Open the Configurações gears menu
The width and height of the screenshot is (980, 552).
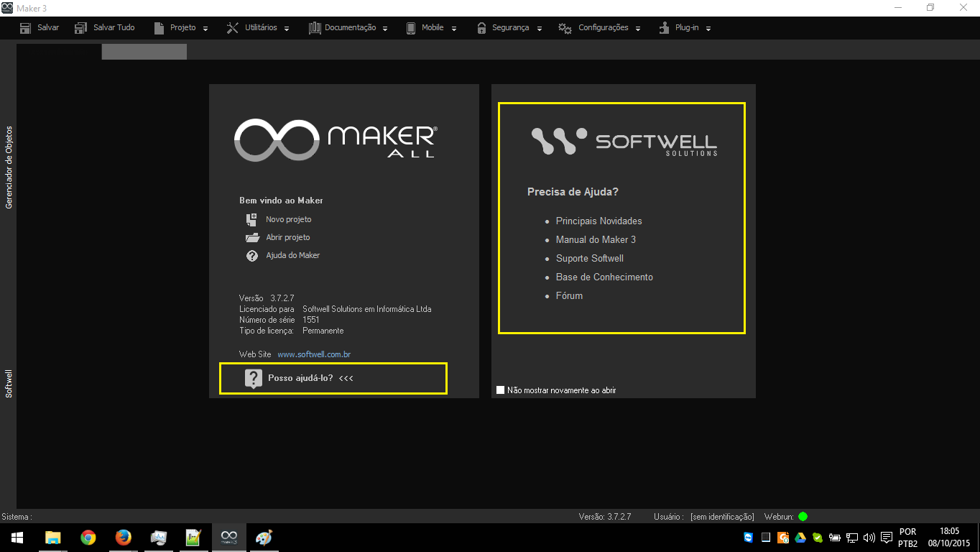coord(599,28)
